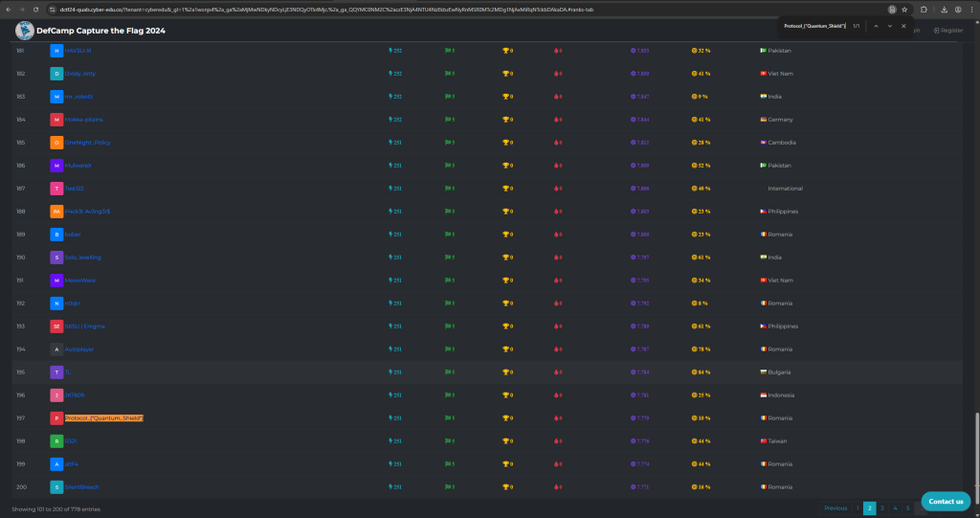
Task: Go to pagination page 3
Action: coord(882,508)
